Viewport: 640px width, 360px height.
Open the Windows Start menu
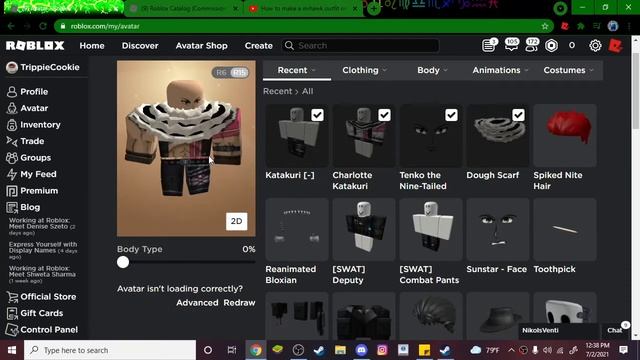pos(12,350)
